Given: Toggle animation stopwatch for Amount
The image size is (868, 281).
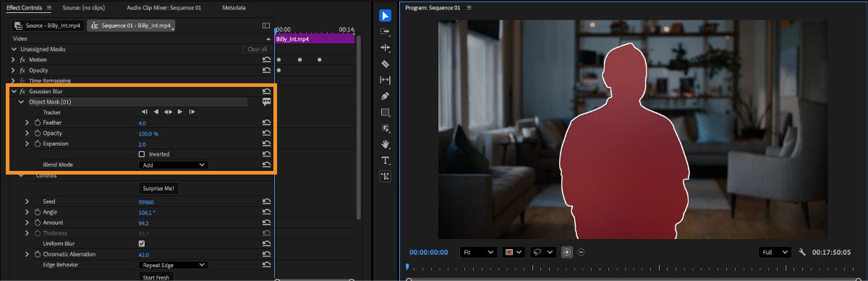Looking at the screenshot, I should pyautogui.click(x=38, y=222).
